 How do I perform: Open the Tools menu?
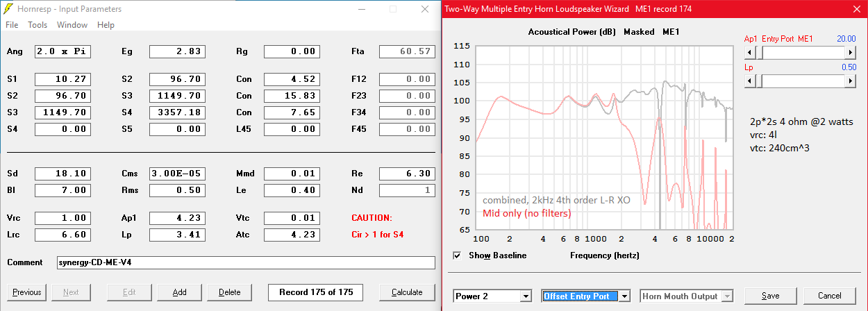click(x=37, y=25)
